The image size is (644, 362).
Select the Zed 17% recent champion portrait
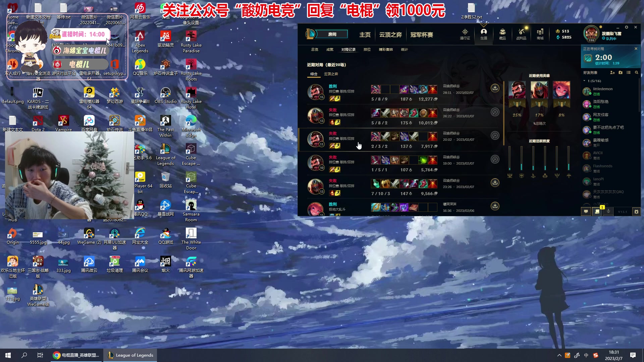(x=539, y=89)
